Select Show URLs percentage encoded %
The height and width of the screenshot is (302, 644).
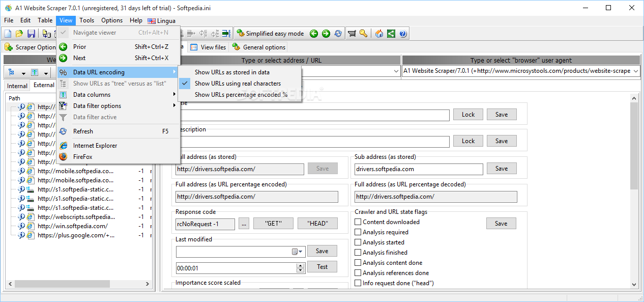click(240, 94)
